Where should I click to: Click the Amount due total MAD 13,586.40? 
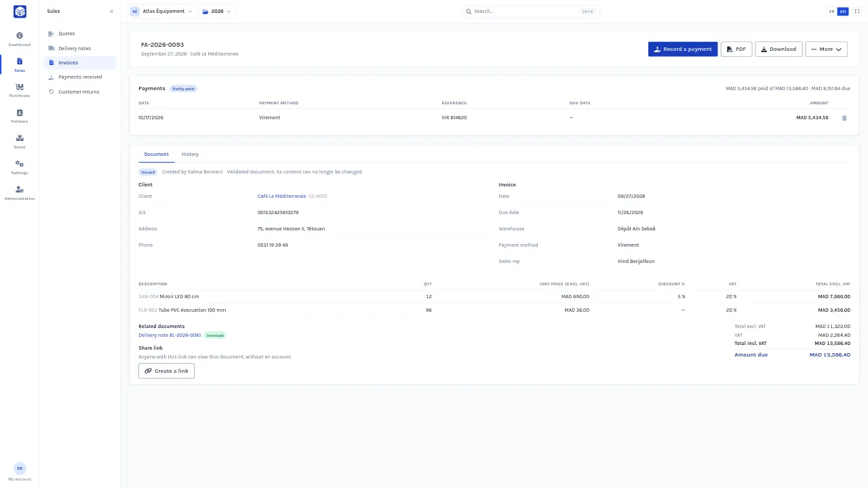click(829, 355)
